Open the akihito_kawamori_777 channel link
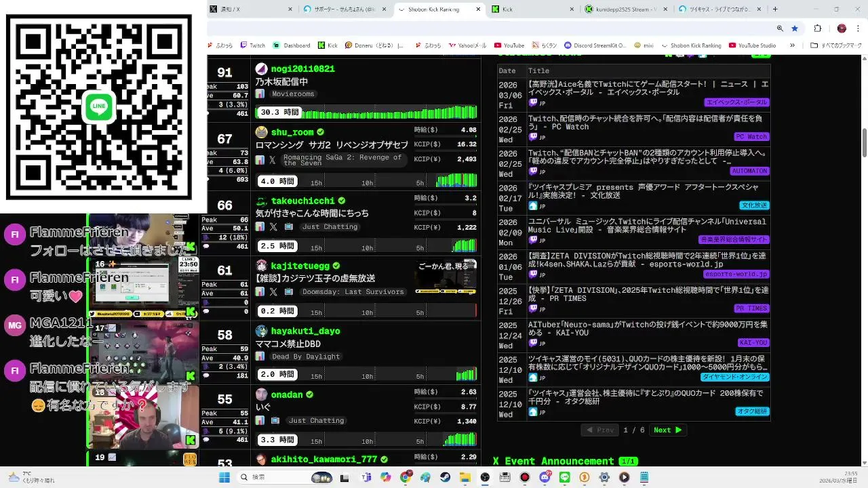This screenshot has height=488, width=868. (x=324, y=459)
